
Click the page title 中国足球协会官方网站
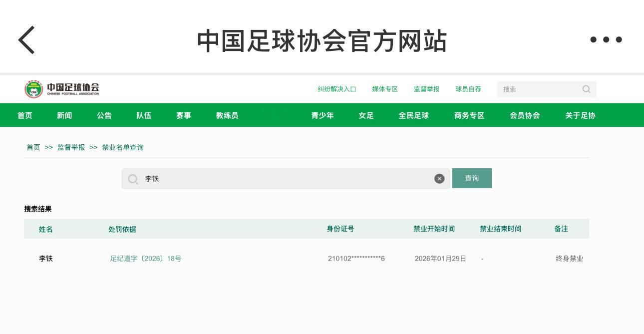[x=322, y=41]
